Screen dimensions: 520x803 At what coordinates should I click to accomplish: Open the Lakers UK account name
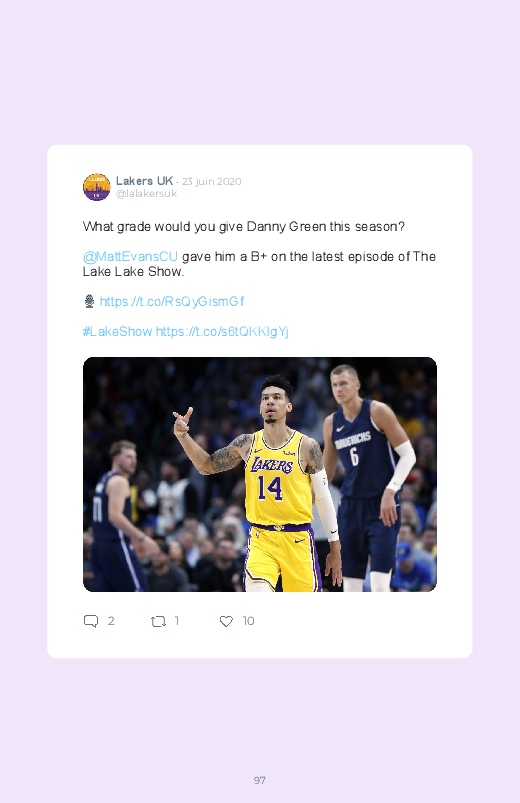(x=144, y=181)
